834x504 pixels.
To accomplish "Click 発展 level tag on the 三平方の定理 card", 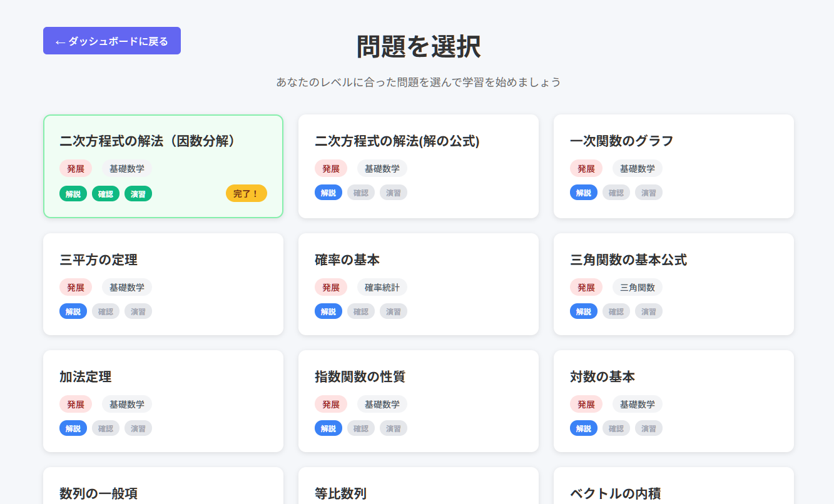I will coord(76,288).
